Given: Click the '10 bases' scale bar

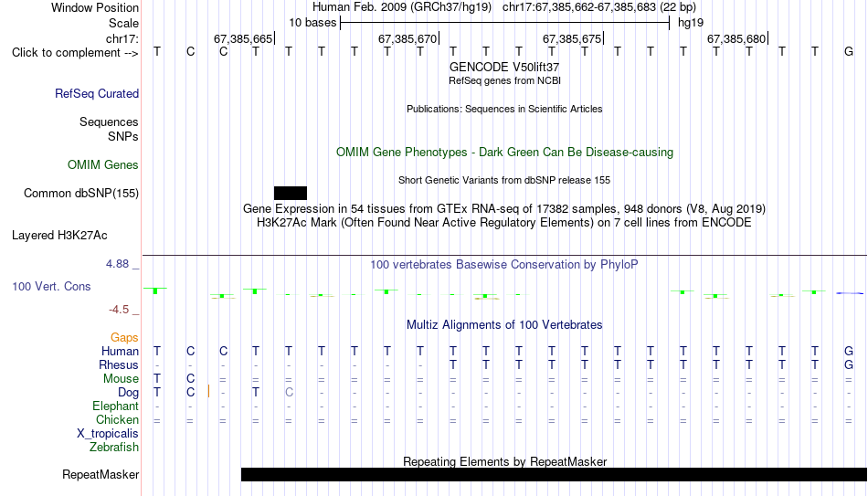Looking at the screenshot, I should tap(505, 23).
